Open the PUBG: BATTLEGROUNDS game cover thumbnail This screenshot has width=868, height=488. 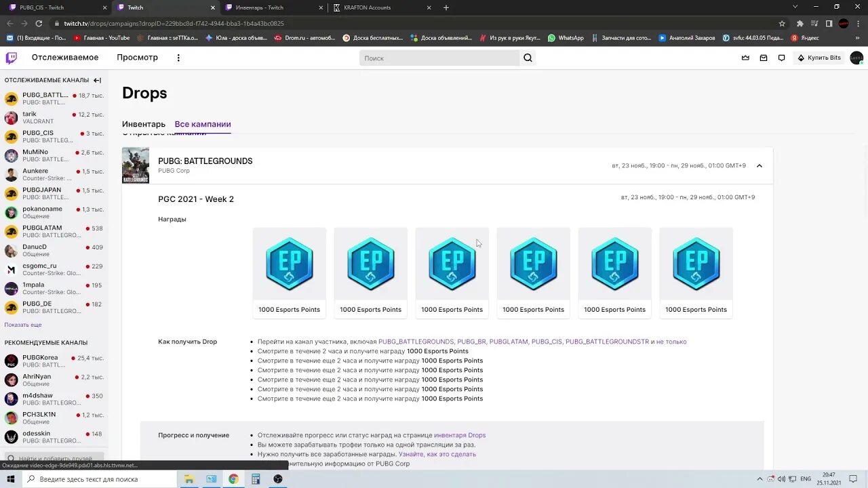tap(136, 165)
